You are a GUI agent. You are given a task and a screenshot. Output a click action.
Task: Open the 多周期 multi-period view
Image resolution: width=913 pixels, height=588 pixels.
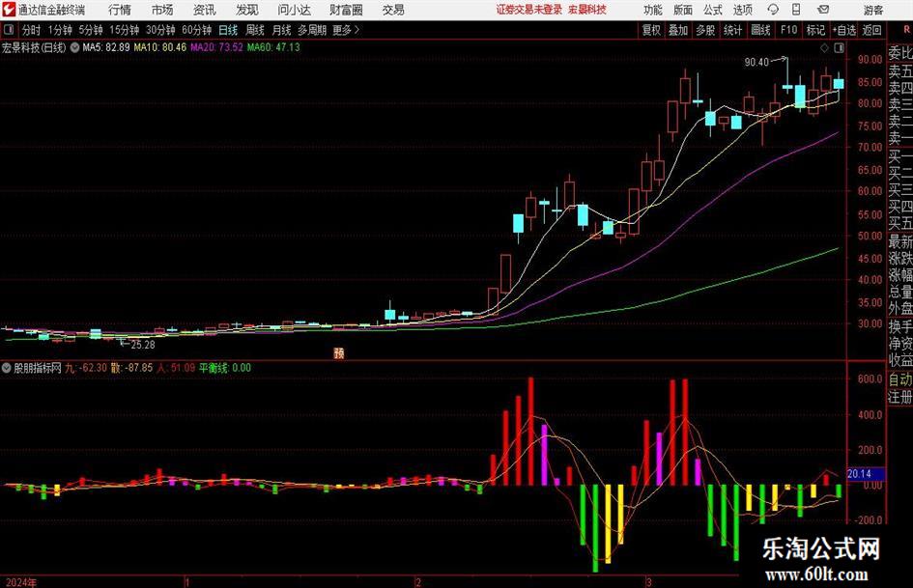(x=312, y=30)
